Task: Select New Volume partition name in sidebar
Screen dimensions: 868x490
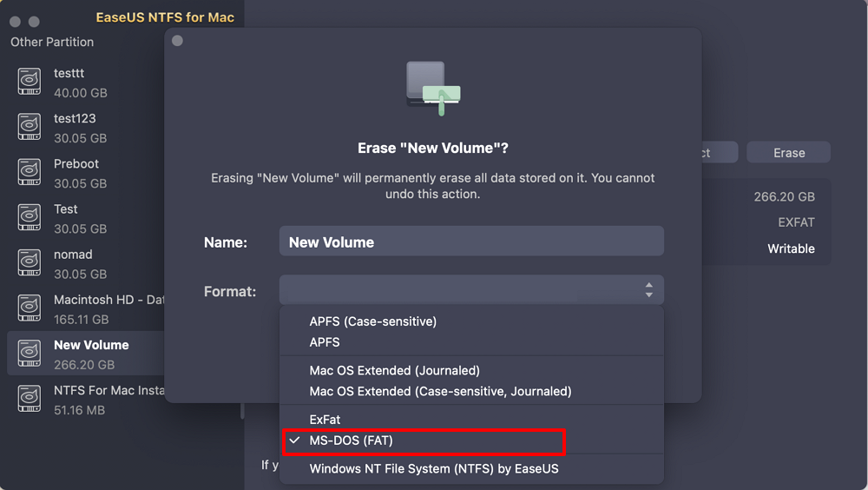Action: (x=91, y=345)
